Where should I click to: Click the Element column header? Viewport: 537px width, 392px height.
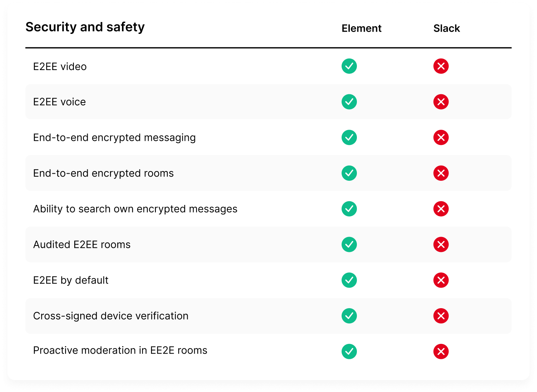[361, 28]
